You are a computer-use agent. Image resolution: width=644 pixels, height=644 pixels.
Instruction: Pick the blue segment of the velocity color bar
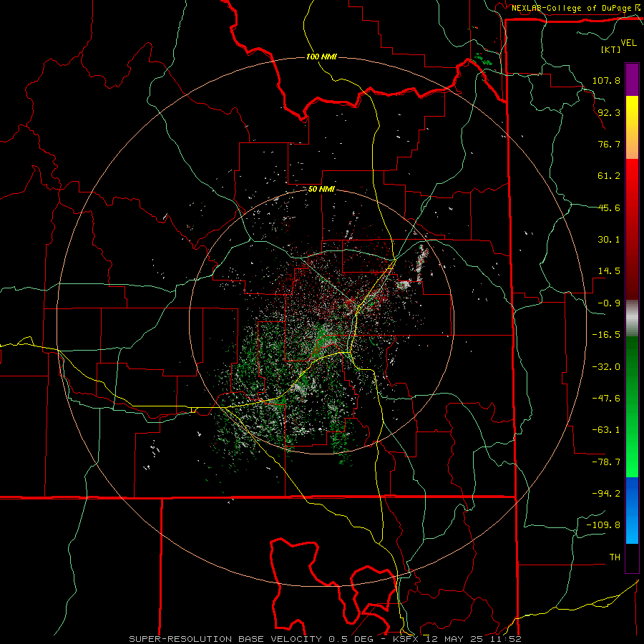click(x=632, y=510)
